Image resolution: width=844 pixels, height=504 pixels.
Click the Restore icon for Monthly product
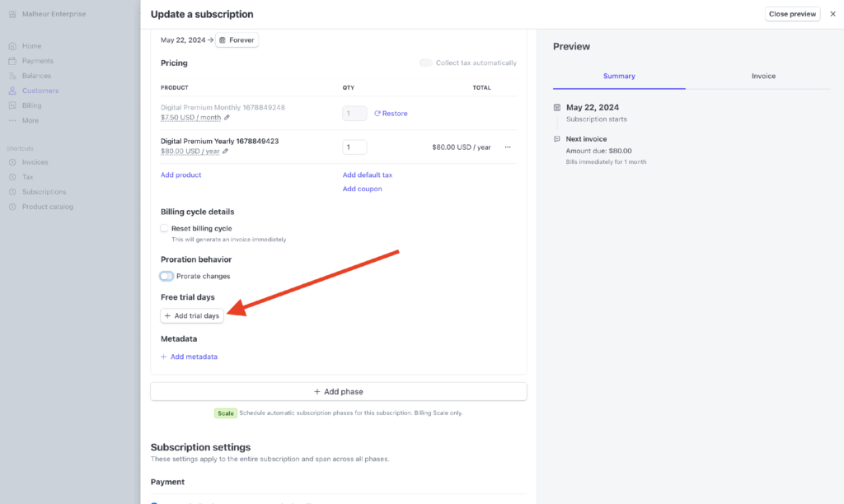coord(377,114)
